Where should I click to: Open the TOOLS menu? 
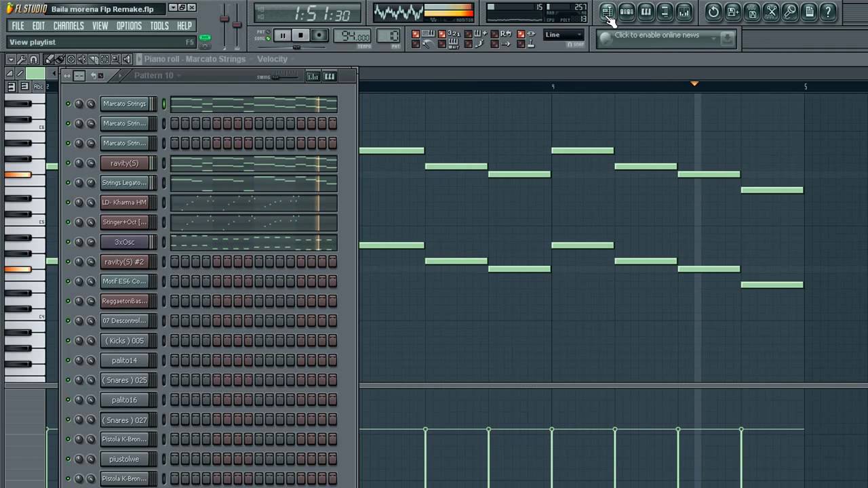click(159, 26)
